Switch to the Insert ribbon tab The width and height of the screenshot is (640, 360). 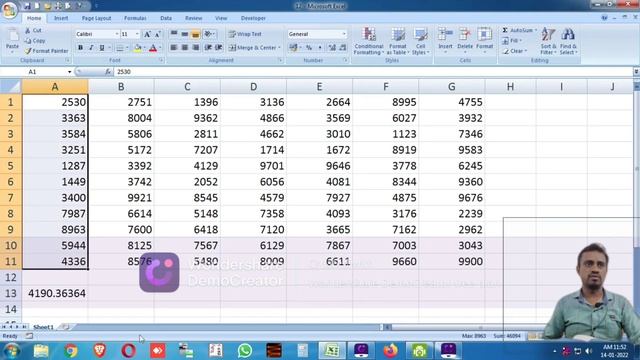pos(61,18)
